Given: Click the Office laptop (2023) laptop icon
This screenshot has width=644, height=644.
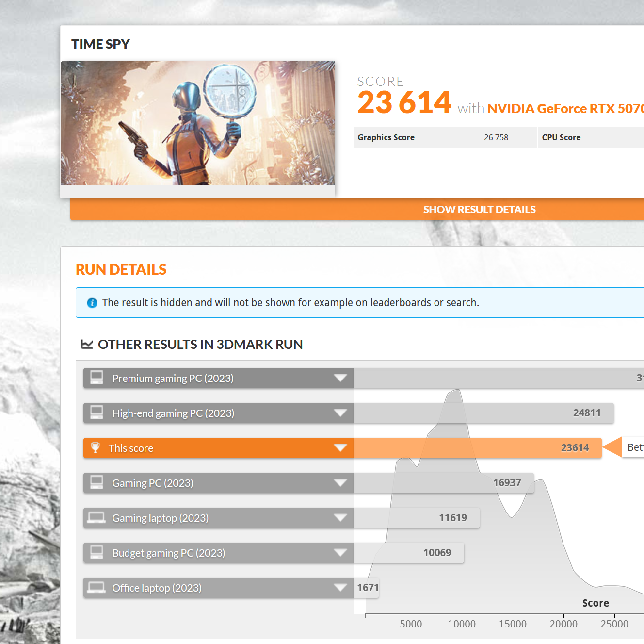Looking at the screenshot, I should coord(97,588).
